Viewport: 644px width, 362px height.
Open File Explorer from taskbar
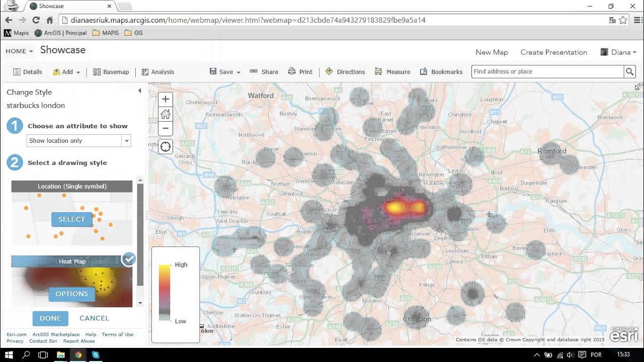[61, 355]
